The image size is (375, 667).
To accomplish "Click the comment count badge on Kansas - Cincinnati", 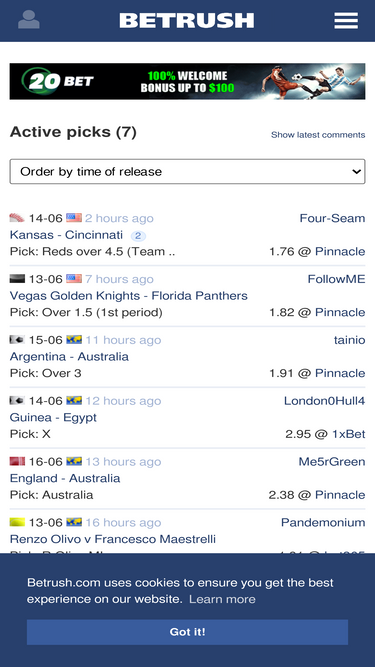I will coord(138,236).
